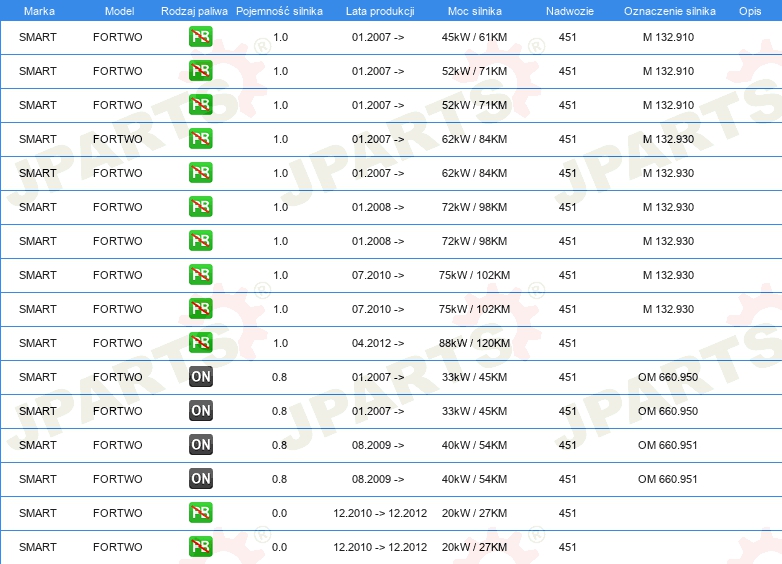Click the 45kW / 61KM power cell

click(x=475, y=37)
